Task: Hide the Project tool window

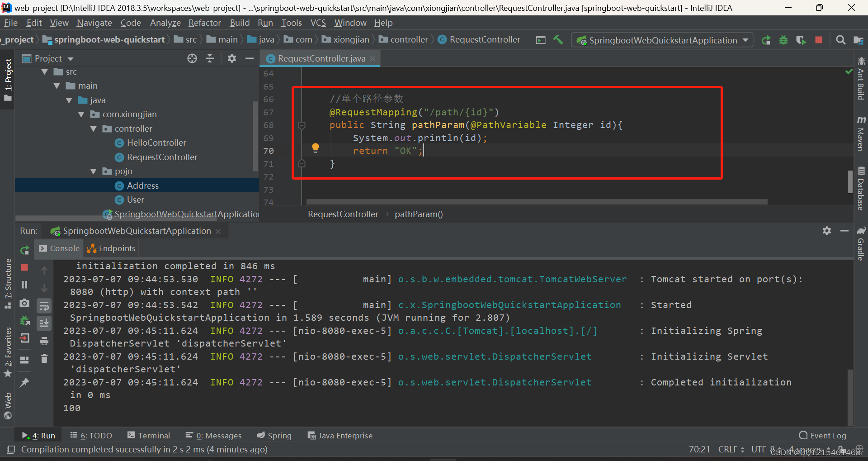Action: point(249,58)
